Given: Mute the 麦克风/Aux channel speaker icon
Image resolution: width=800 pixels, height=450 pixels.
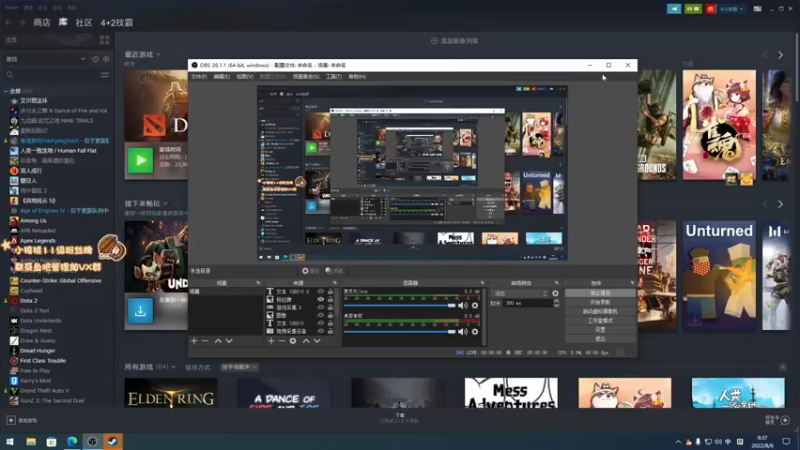Looking at the screenshot, I should point(462,306).
